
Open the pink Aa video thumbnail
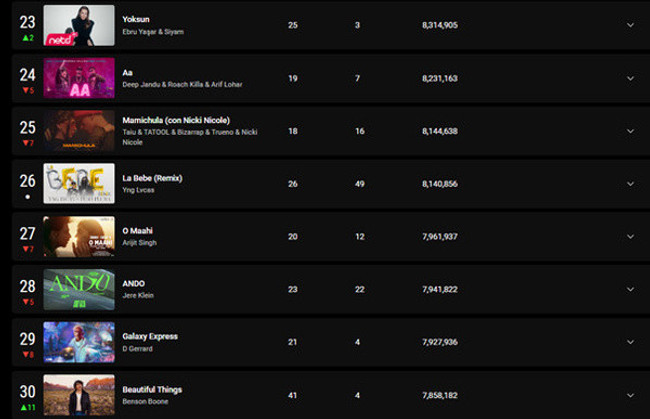(79, 78)
